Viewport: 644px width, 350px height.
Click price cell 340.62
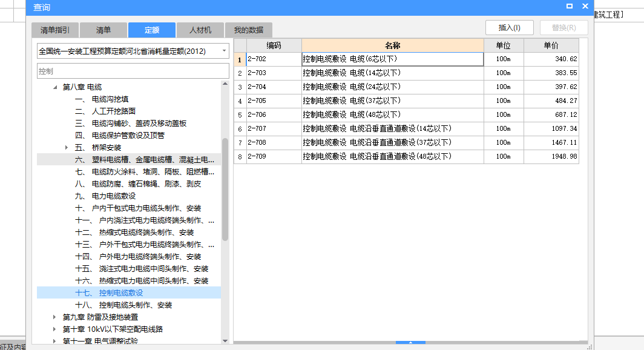coord(551,59)
